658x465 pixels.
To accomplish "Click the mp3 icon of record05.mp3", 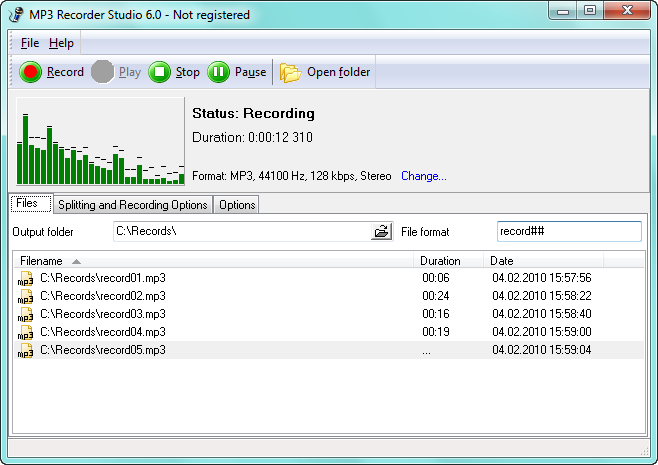I will point(26,351).
